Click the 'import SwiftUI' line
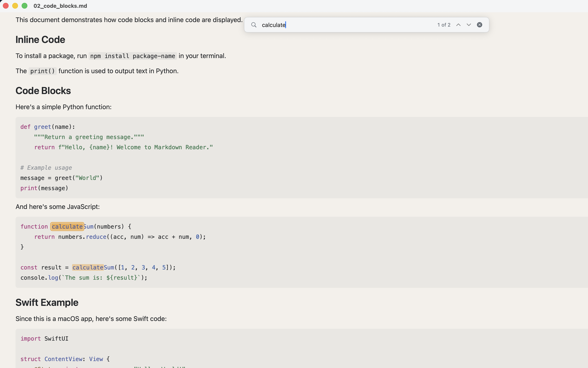 pyautogui.click(x=45, y=339)
